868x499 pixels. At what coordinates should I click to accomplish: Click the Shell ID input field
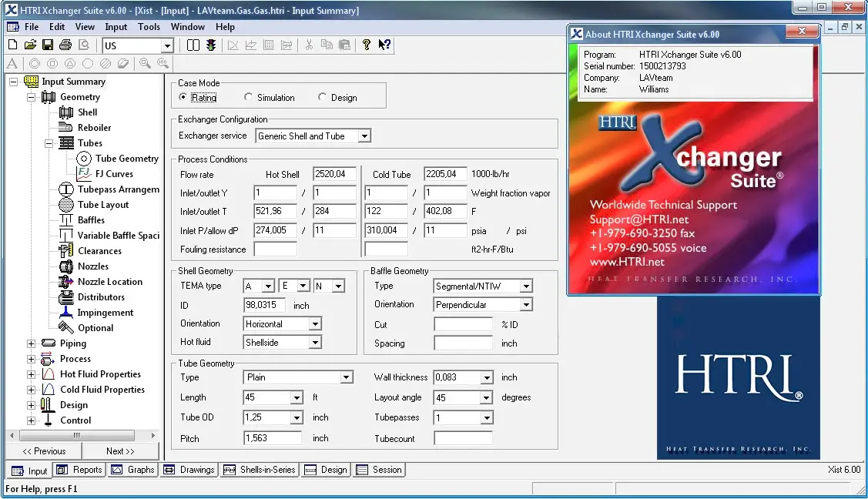click(x=264, y=306)
